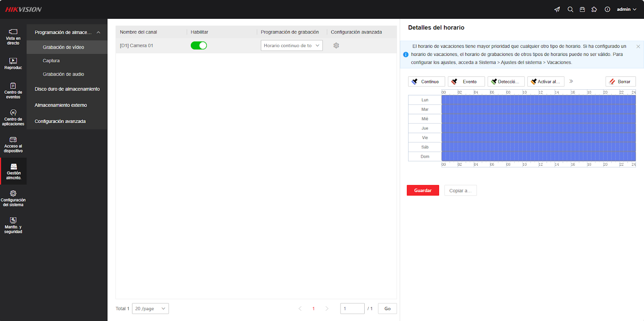Click the page number input field
644x321 pixels.
tap(352, 309)
